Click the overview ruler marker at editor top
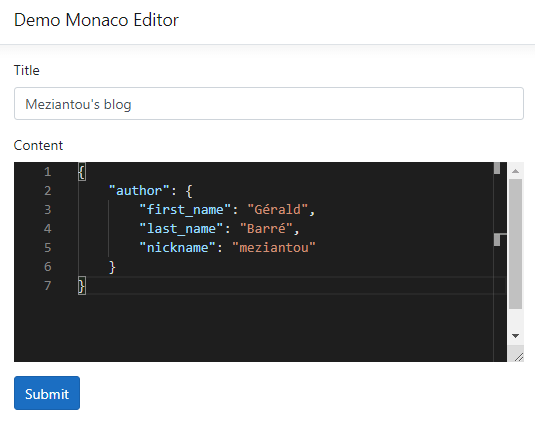Screen dimensions: 535x427 tap(497, 168)
